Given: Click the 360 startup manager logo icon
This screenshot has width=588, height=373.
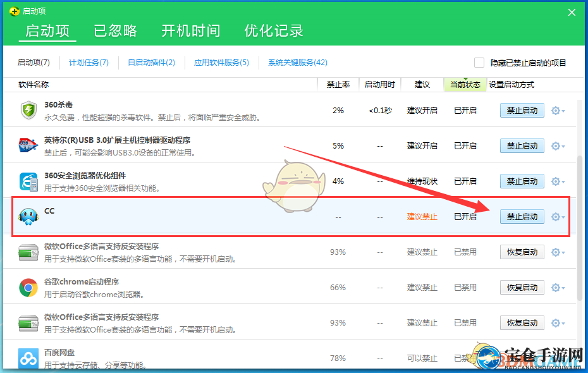Looking at the screenshot, I should (x=14, y=11).
